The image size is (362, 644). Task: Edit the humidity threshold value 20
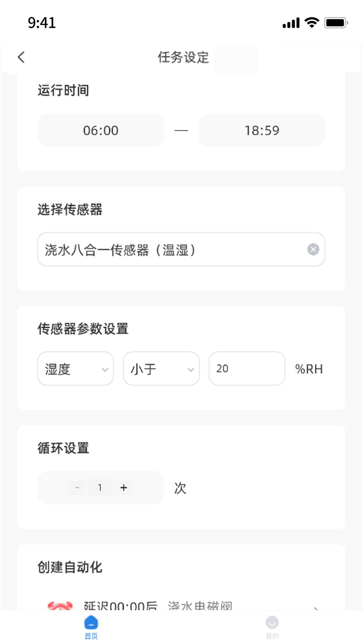[x=247, y=369]
